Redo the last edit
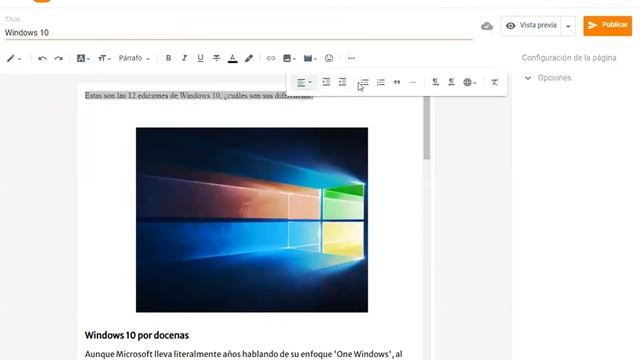The height and width of the screenshot is (360, 640). (x=59, y=58)
